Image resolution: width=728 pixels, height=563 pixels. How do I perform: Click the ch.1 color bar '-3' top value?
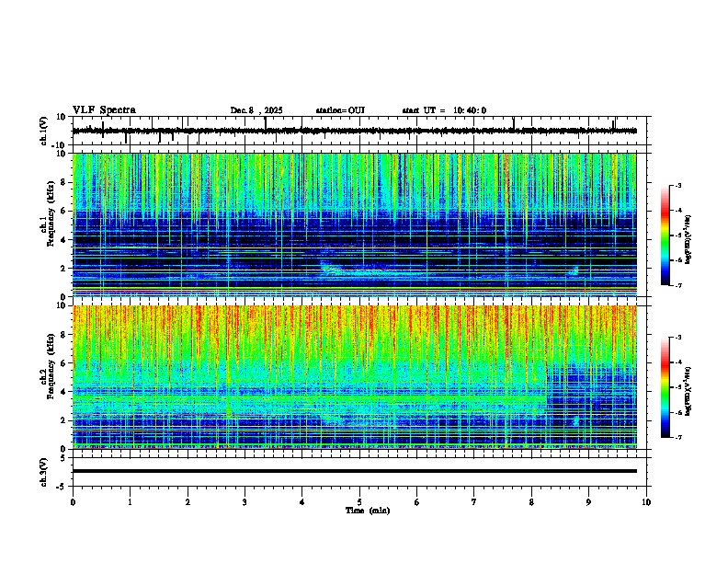point(678,185)
